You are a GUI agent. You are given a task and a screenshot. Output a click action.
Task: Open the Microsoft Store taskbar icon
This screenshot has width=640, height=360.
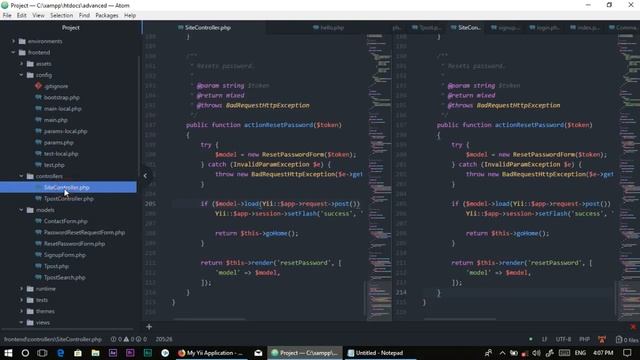point(78,353)
